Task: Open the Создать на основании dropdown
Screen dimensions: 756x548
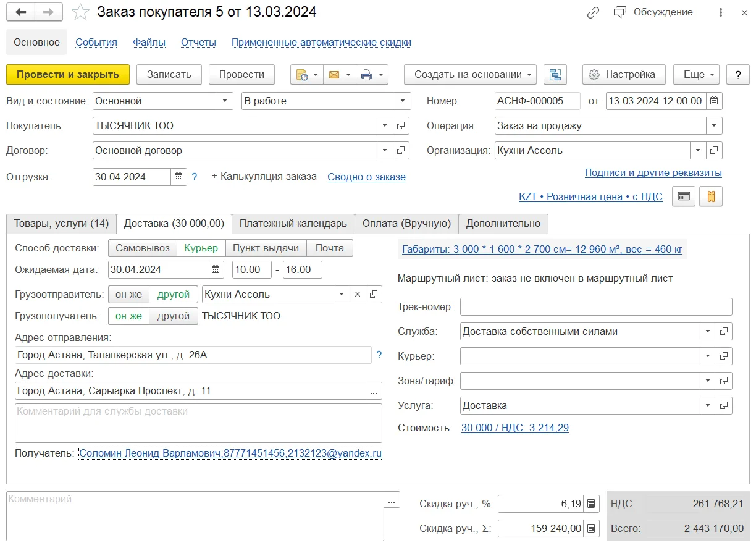Action: click(x=471, y=75)
